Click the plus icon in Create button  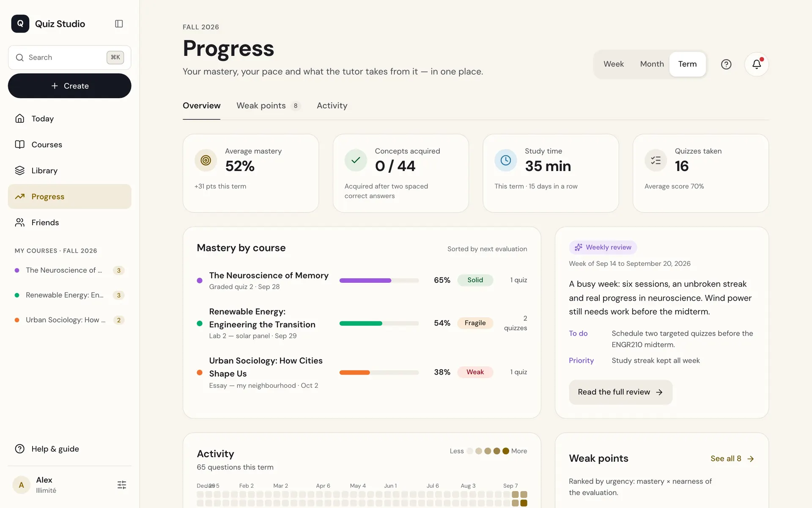(x=55, y=86)
